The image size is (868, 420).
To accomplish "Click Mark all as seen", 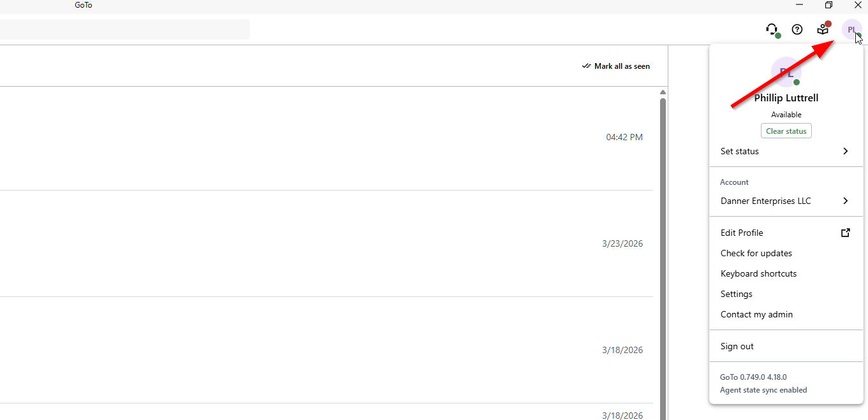I will point(616,66).
